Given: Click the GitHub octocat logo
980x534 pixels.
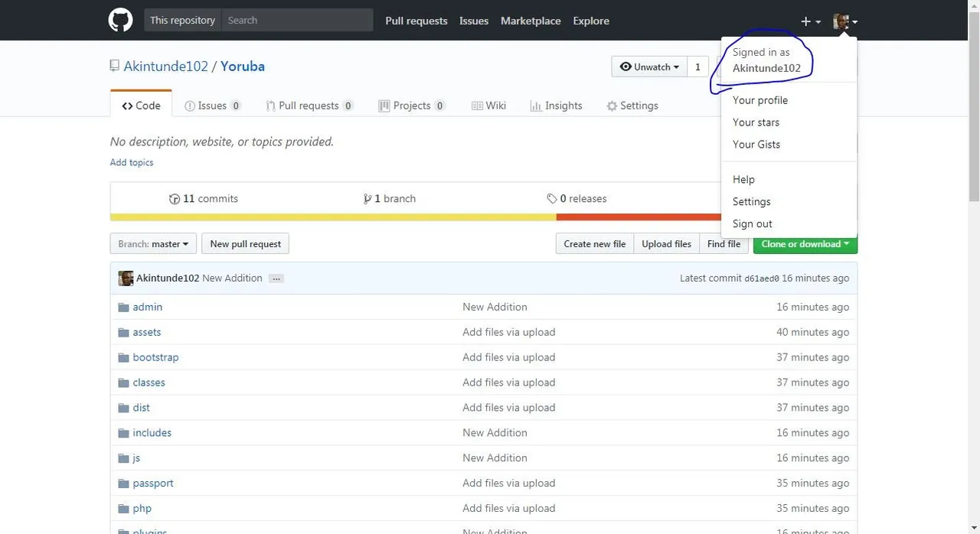Looking at the screenshot, I should pyautogui.click(x=120, y=21).
